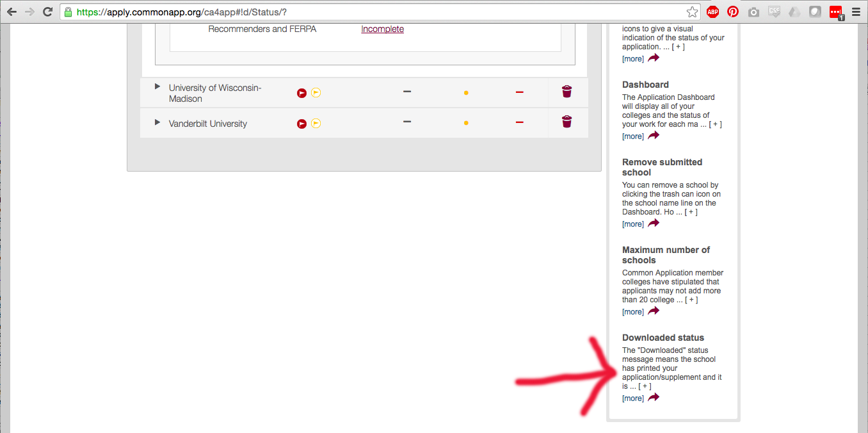
Task: Open [more] under Remove submitted school
Action: click(x=633, y=224)
